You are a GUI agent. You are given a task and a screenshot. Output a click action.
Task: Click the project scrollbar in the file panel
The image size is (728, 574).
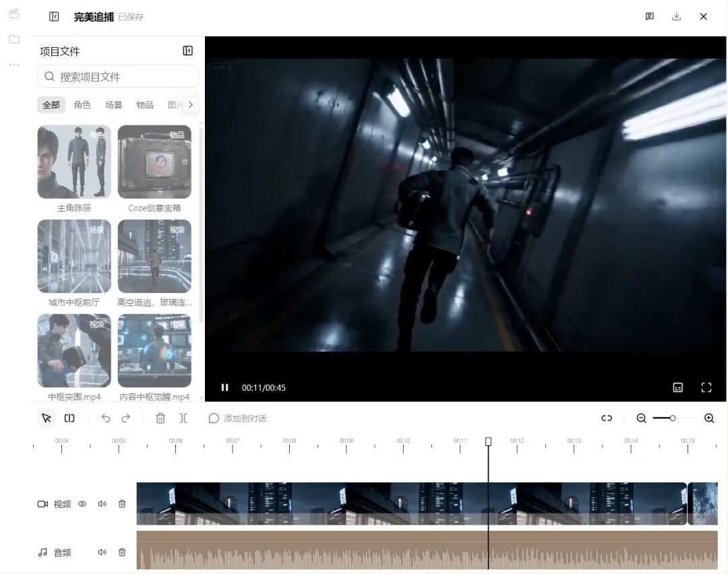pos(201,223)
